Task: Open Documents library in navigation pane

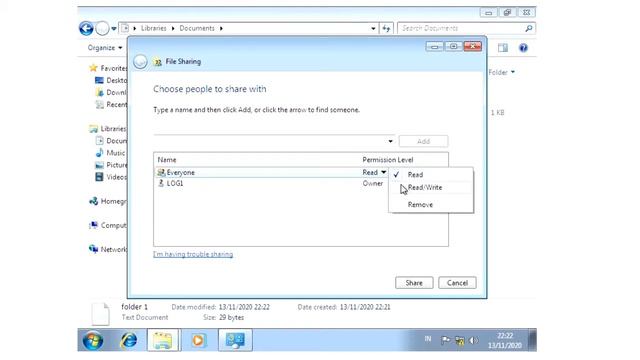Action: click(x=111, y=141)
